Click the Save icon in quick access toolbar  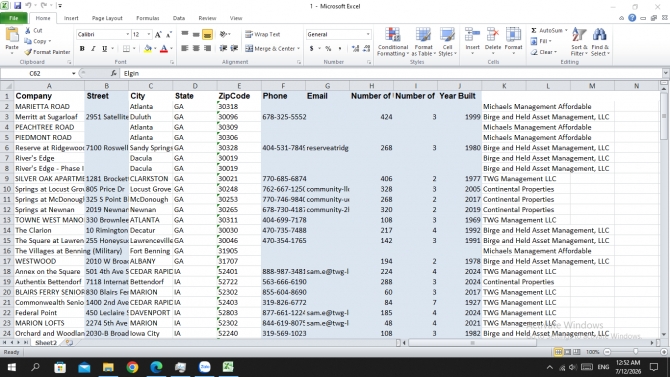(18, 6)
